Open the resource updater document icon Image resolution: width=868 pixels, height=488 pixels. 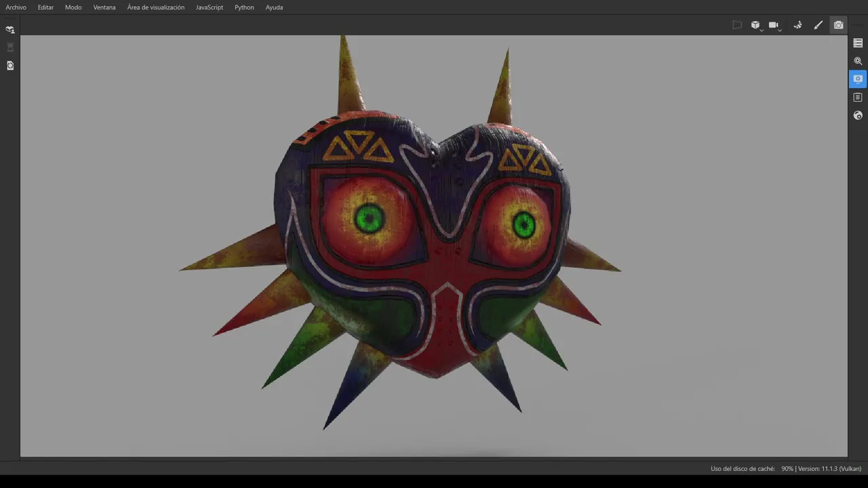click(x=10, y=66)
